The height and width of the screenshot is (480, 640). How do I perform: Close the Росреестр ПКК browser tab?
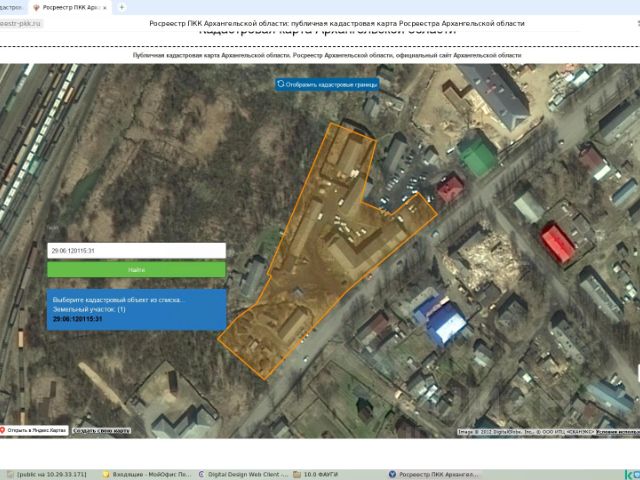click(105, 7)
